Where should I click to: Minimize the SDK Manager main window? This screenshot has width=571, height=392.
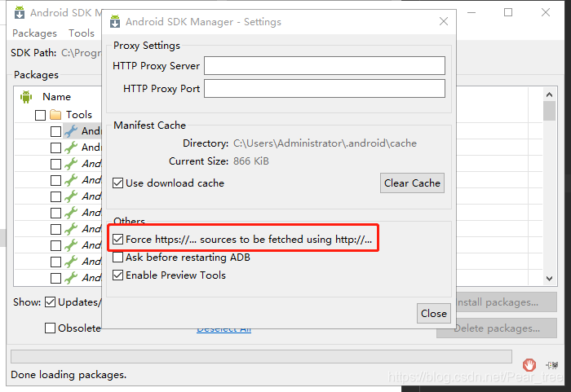point(471,12)
